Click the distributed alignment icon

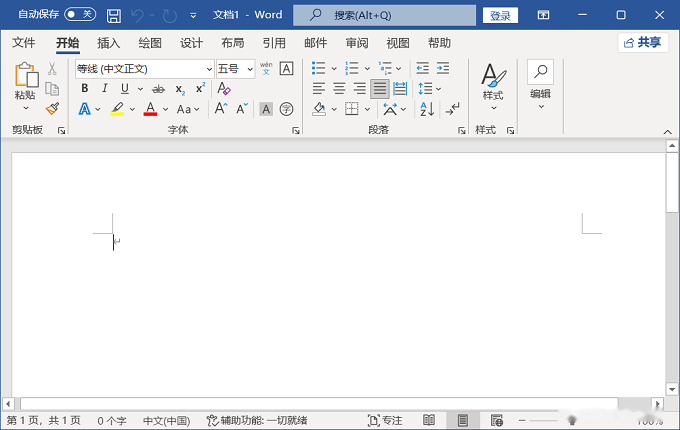pyautogui.click(x=400, y=89)
